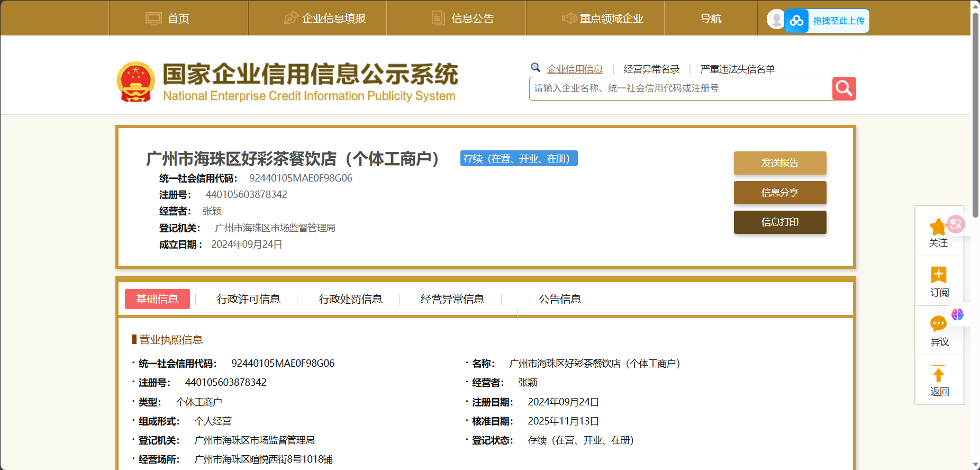Click the purple brain assistant icon
Viewport: 980px width, 470px height.
(x=957, y=314)
